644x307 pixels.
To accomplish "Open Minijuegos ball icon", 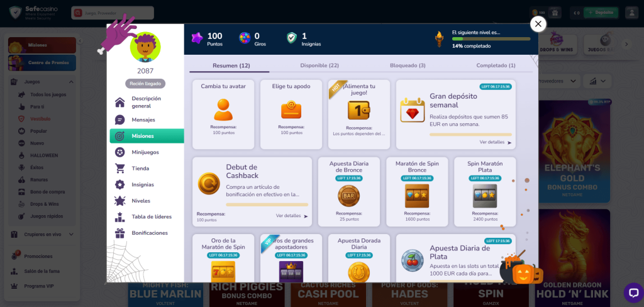I will coord(119,152).
